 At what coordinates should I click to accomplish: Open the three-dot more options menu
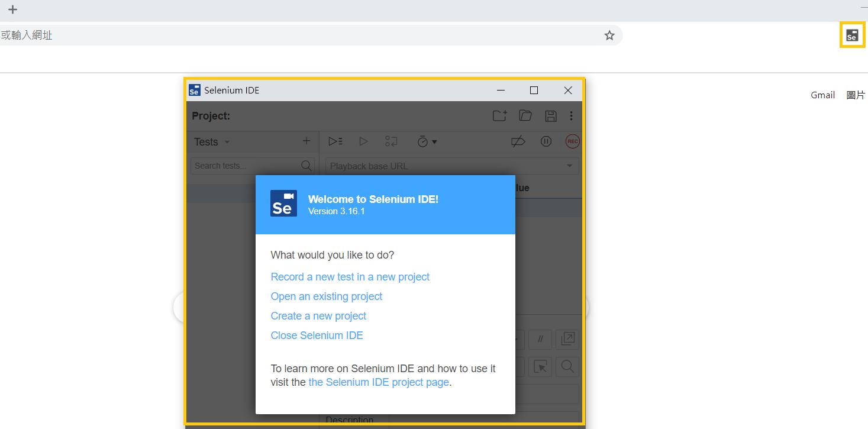pos(571,116)
